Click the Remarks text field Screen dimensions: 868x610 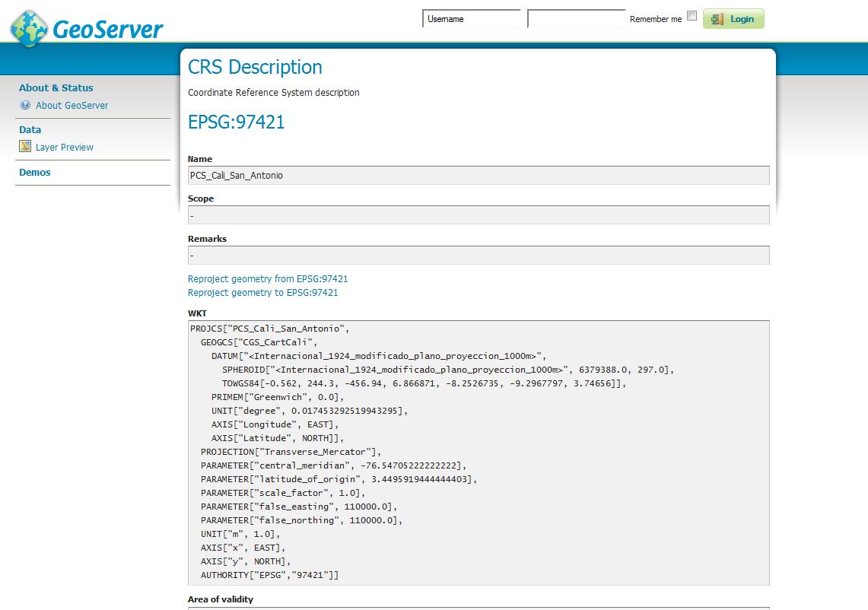tap(478, 255)
